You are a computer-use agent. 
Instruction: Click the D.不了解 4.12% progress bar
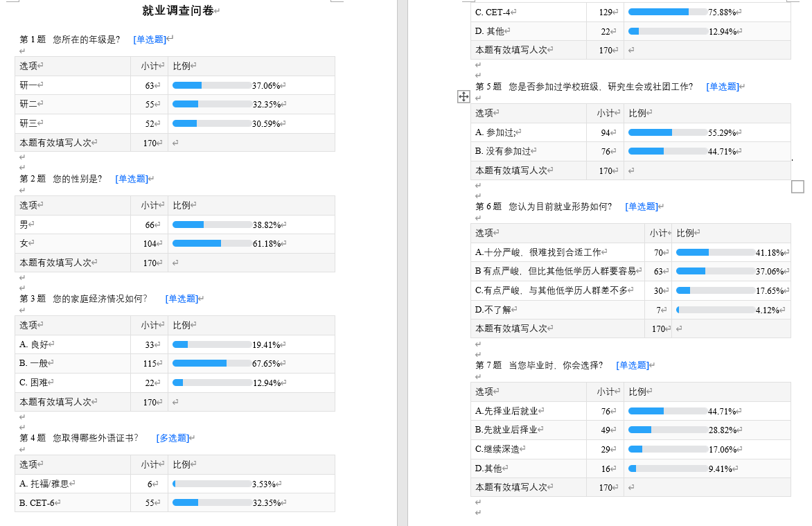(x=716, y=310)
